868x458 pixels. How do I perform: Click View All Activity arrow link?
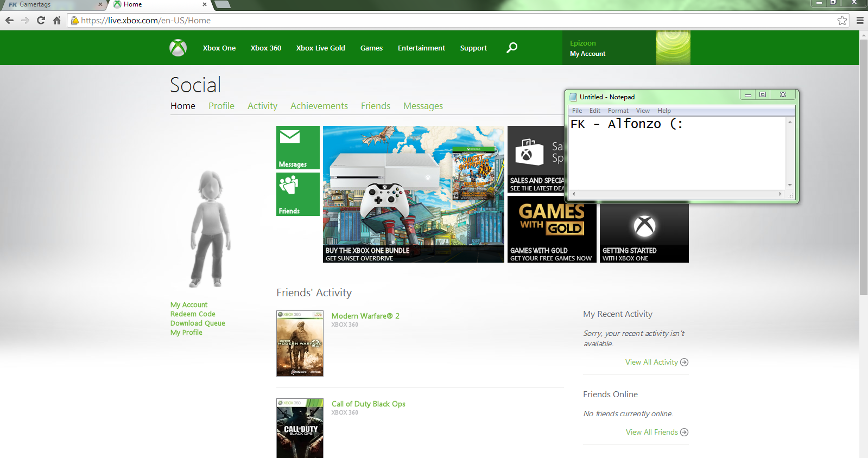tap(656, 362)
